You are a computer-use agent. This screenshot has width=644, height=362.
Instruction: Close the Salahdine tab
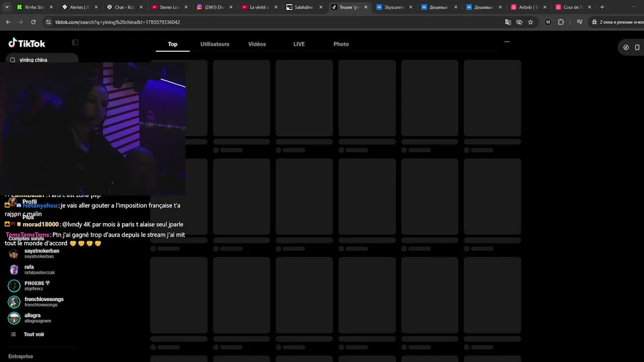coord(320,7)
